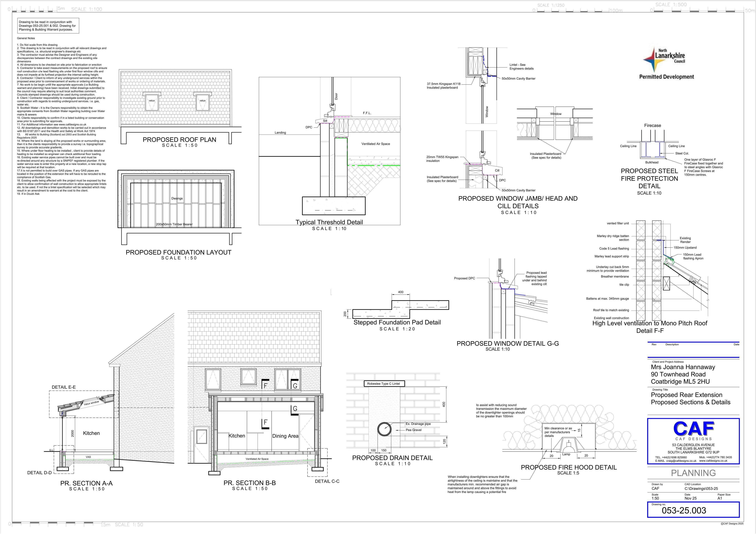Click the 'General Notes' heading

tap(26, 38)
